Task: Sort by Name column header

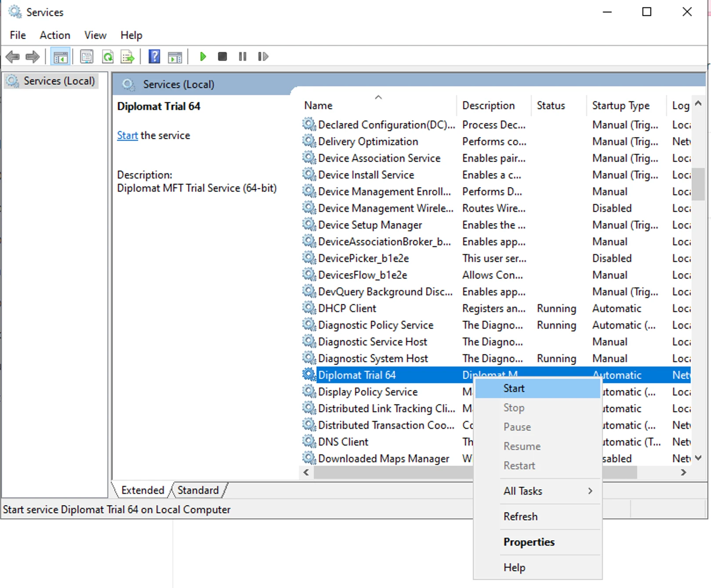Action: (379, 105)
